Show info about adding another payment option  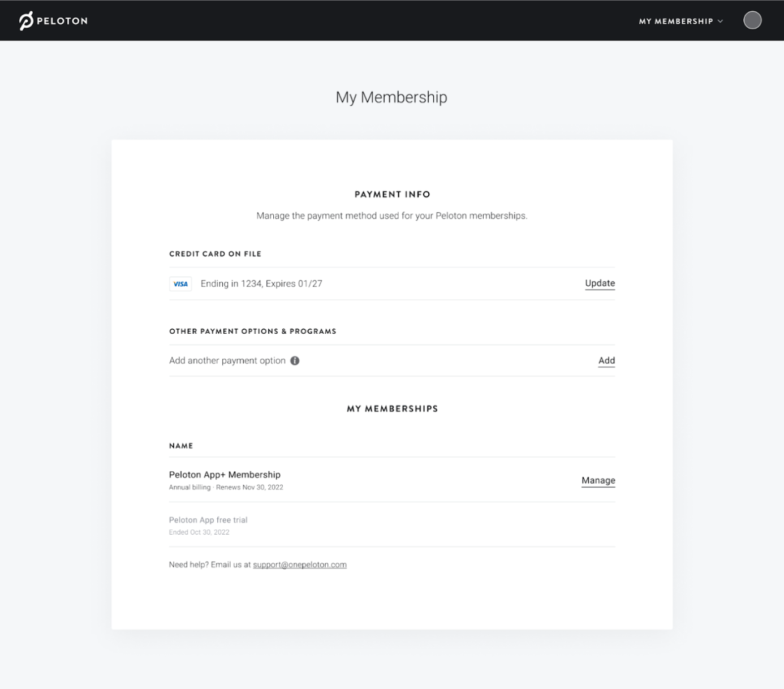tap(295, 361)
